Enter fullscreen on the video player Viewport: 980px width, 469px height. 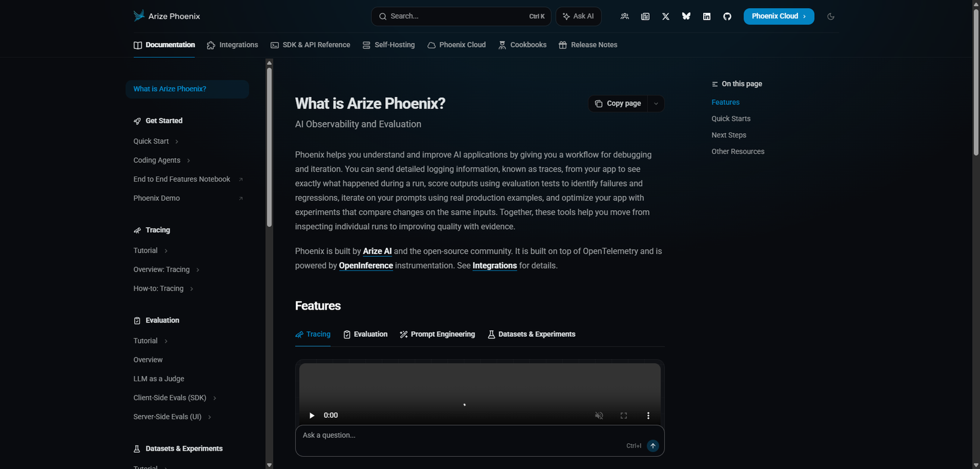(624, 416)
